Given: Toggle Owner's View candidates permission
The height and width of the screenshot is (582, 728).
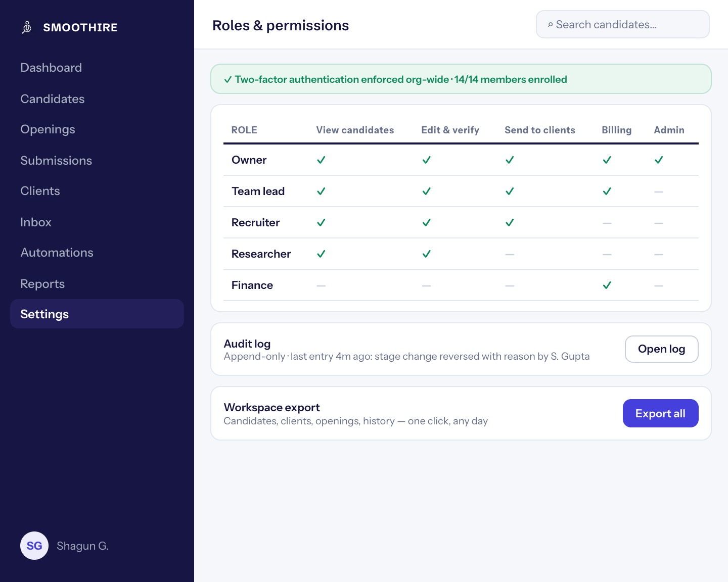Looking at the screenshot, I should click(321, 160).
